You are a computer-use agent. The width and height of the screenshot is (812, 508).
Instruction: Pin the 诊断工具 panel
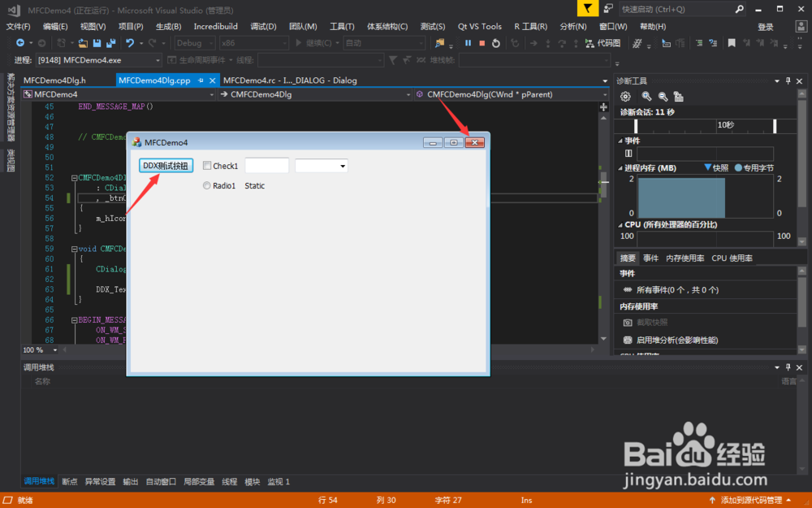click(x=788, y=80)
